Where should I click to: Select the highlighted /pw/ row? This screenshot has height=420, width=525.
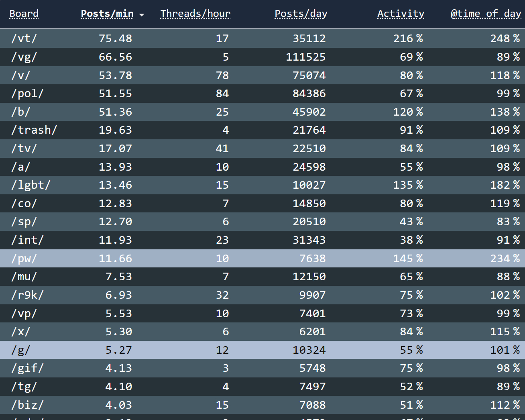[262, 258]
